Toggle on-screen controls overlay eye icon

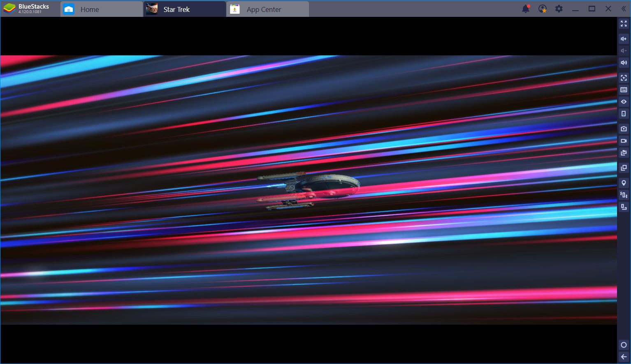point(624,101)
